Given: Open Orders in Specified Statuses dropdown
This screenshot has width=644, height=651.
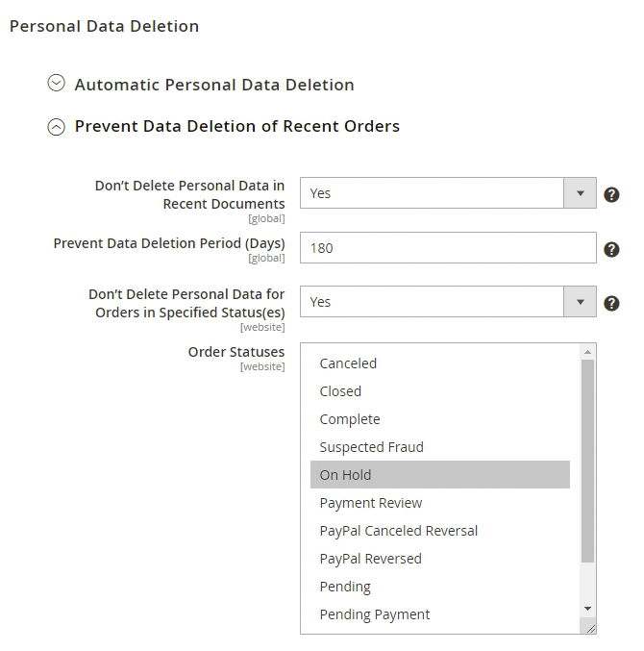Looking at the screenshot, I should pyautogui.click(x=448, y=302).
